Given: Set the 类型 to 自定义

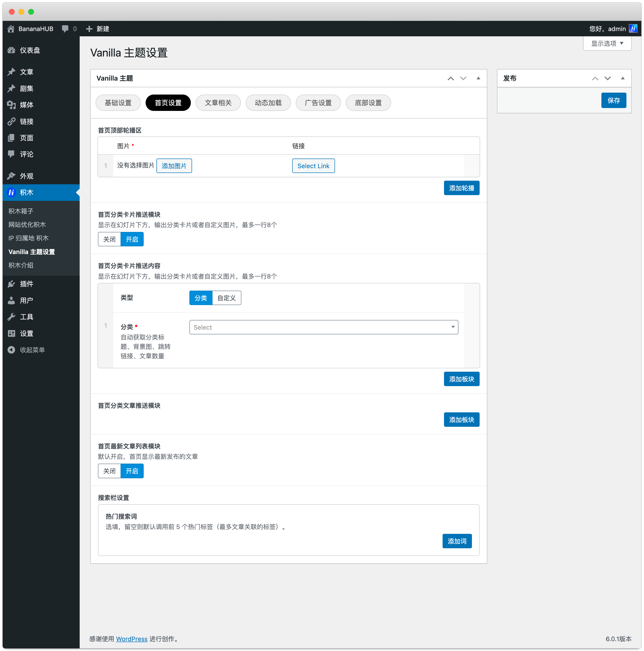Looking at the screenshot, I should pos(227,298).
